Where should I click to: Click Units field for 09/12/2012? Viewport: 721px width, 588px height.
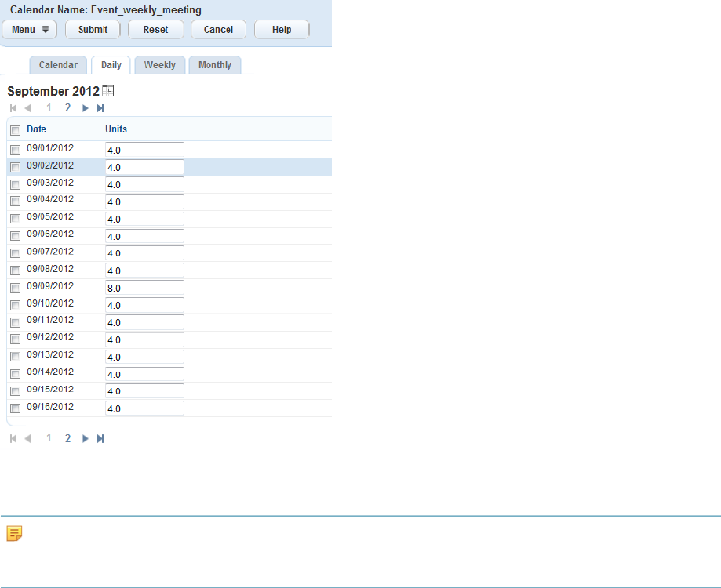point(144,339)
